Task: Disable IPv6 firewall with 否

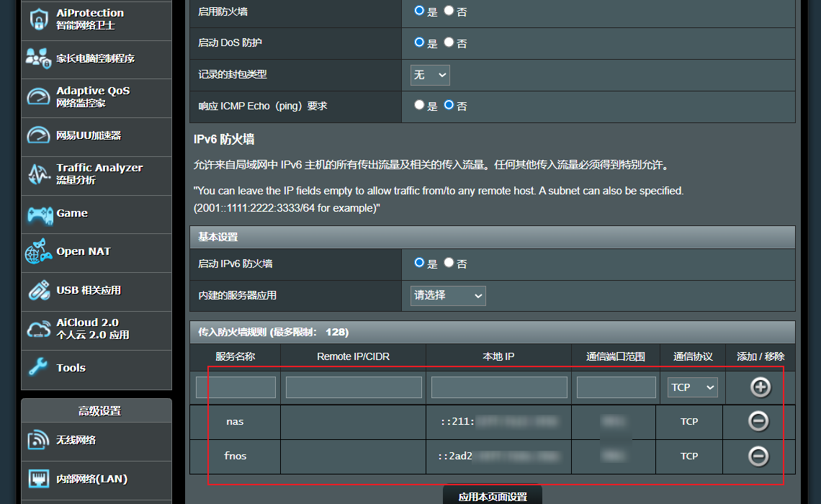Action: point(449,263)
